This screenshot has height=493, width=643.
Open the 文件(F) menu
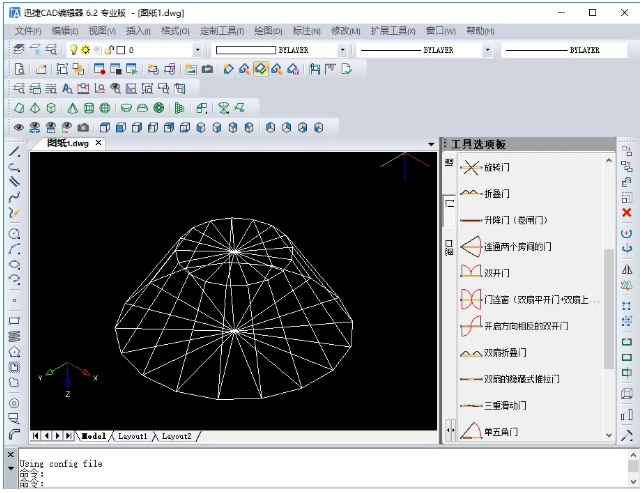coord(28,31)
